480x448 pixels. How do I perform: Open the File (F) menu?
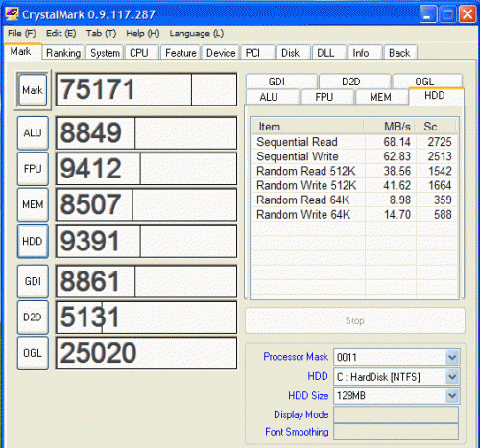(x=22, y=34)
